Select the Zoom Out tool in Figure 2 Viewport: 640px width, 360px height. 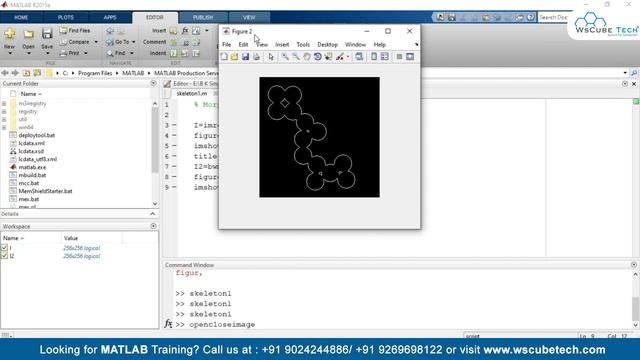pyautogui.click(x=296, y=57)
